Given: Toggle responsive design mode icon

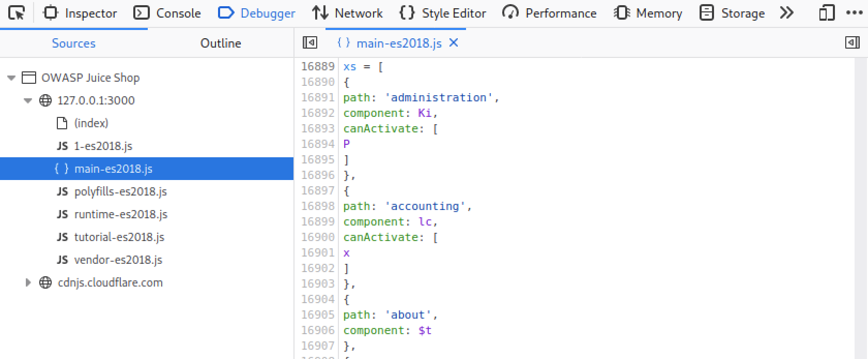Looking at the screenshot, I should pos(827,13).
